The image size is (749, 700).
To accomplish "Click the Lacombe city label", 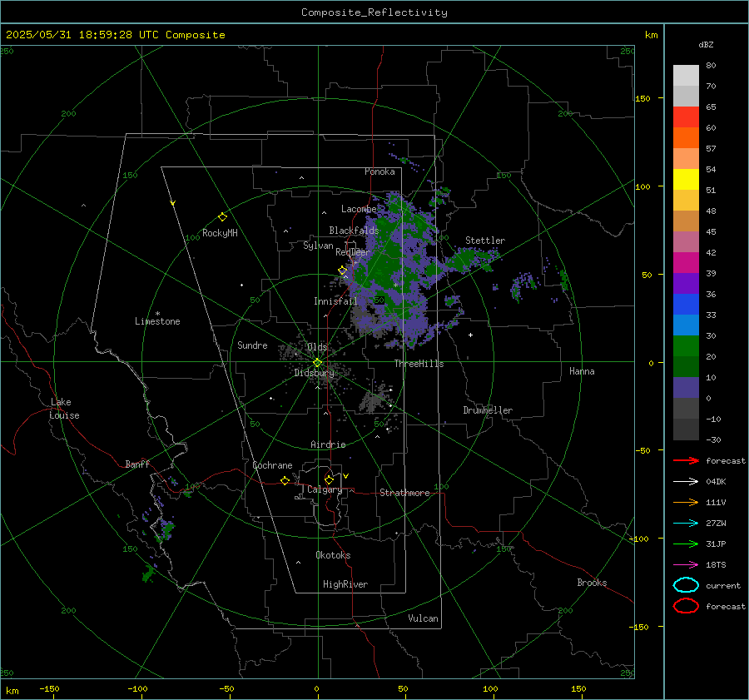I will pyautogui.click(x=359, y=209).
